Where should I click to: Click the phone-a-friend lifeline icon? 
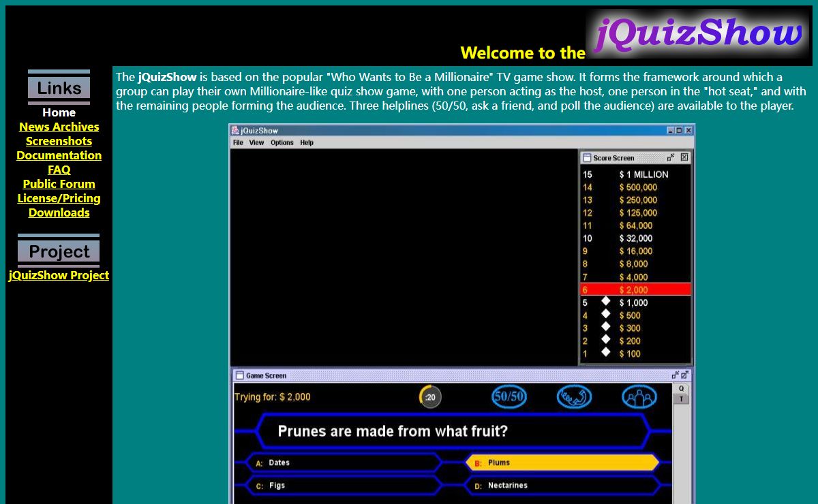(574, 396)
